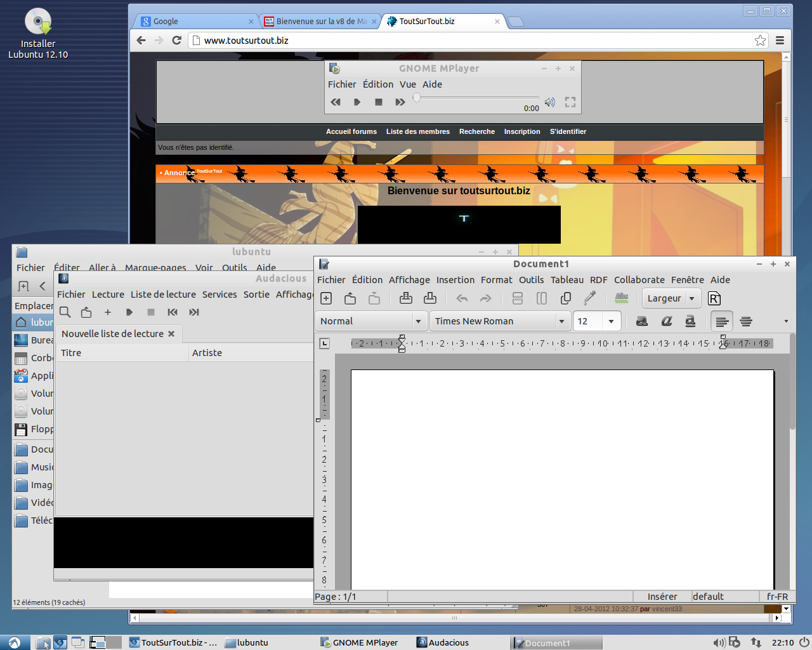
Task: Click Inscription link on website
Action: click(x=522, y=131)
